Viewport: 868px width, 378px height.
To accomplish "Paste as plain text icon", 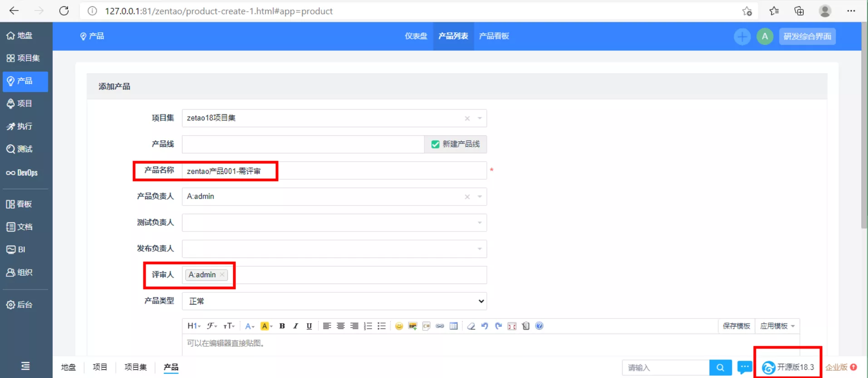I will point(525,326).
